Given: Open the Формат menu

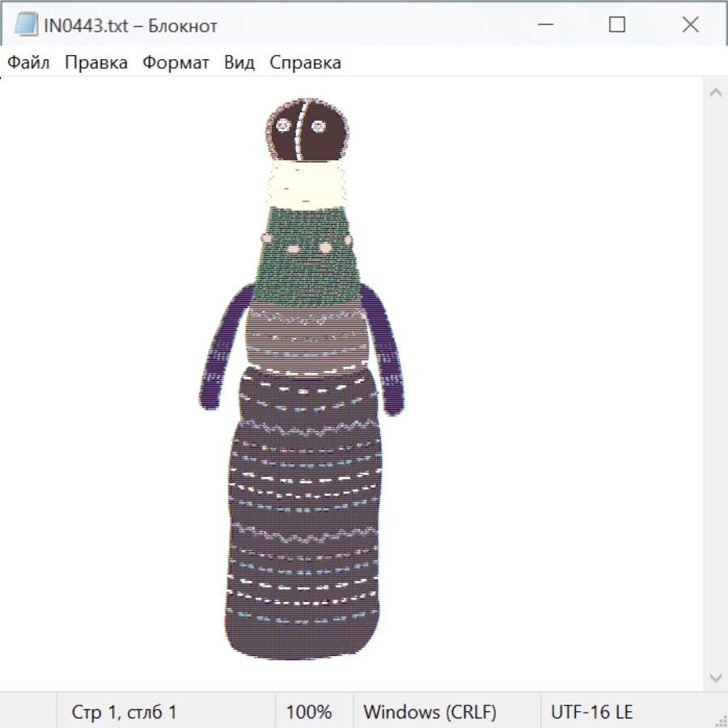Looking at the screenshot, I should [176, 63].
